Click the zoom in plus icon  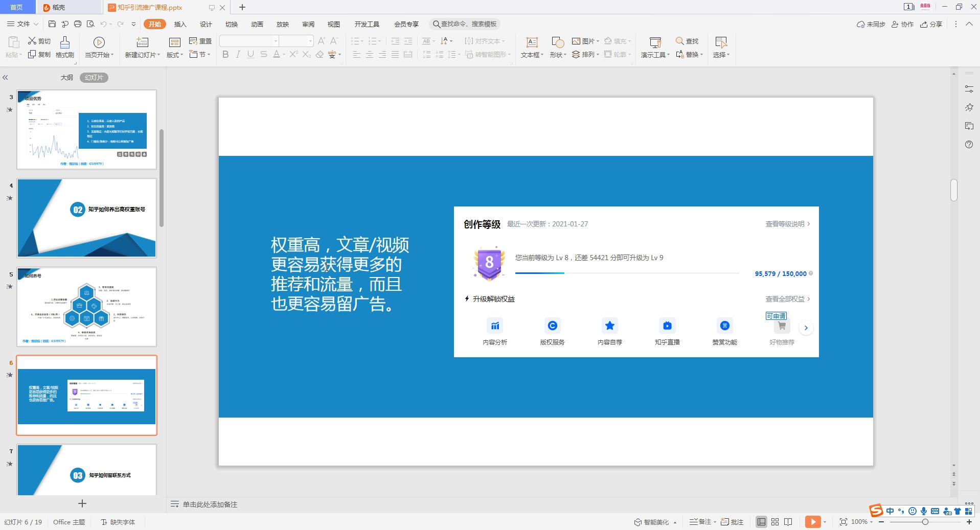click(969, 522)
